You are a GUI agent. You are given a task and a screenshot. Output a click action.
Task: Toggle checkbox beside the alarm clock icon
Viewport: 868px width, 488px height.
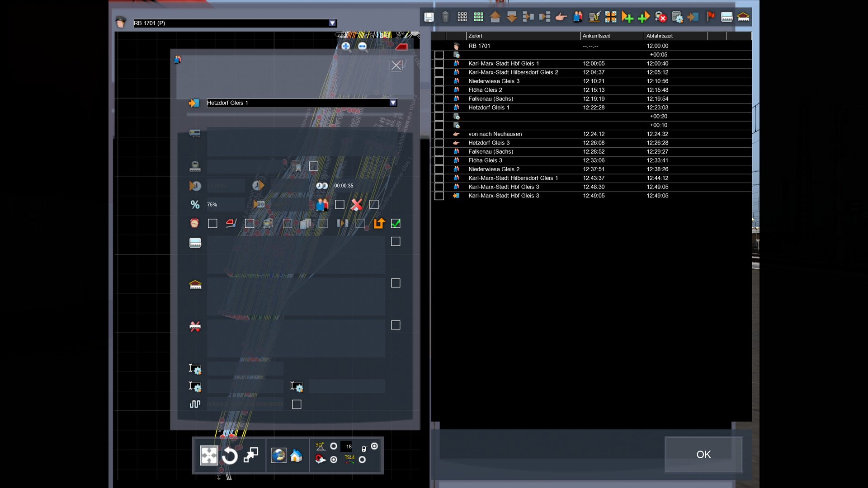(212, 223)
